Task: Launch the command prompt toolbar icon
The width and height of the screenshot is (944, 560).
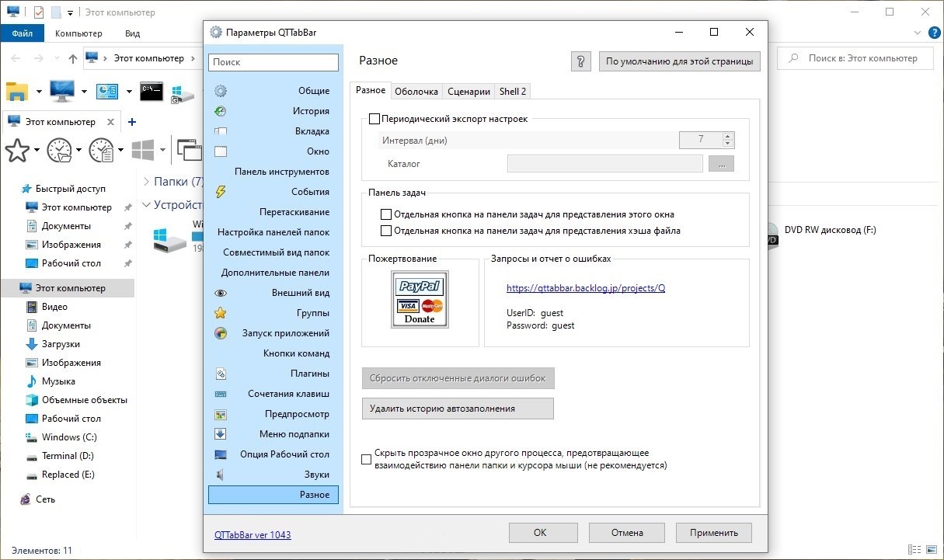Action: coord(152,91)
